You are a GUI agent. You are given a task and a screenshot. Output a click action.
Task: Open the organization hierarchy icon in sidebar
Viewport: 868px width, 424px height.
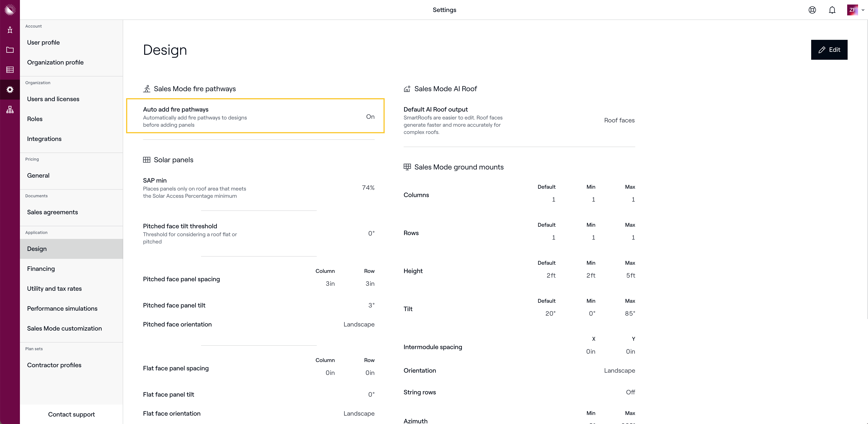pyautogui.click(x=10, y=110)
